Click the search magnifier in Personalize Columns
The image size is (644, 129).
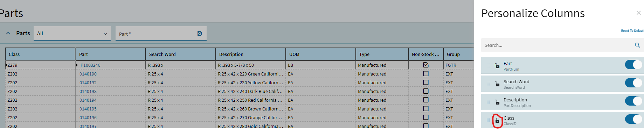point(637,45)
